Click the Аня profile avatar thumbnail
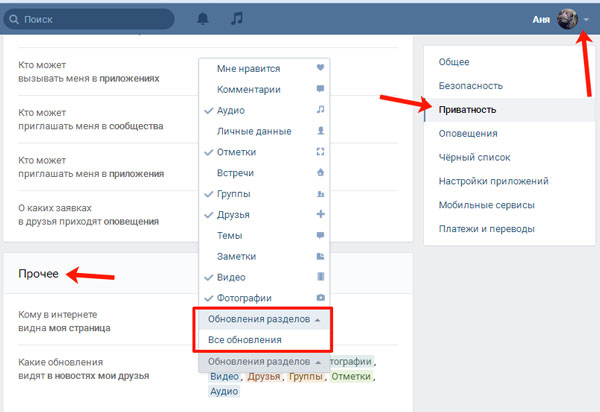Viewport: 600px width, 412px height. (567, 18)
